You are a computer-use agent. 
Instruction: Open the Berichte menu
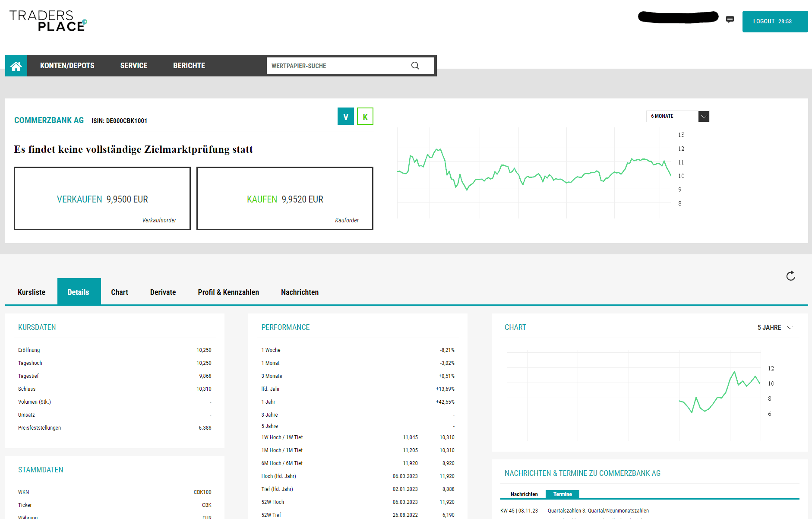coord(189,66)
